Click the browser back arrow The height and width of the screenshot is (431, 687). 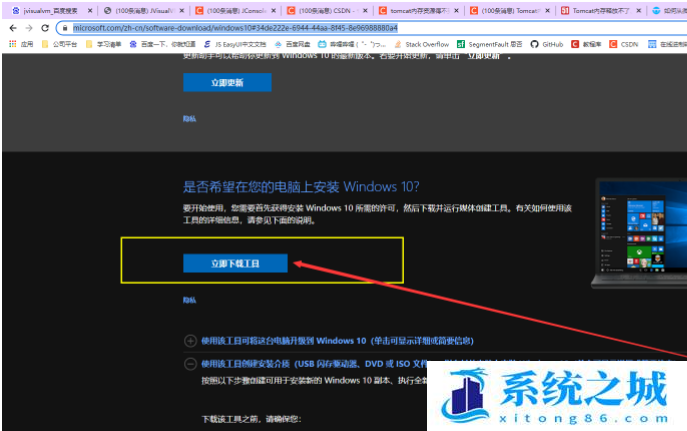pos(12,28)
